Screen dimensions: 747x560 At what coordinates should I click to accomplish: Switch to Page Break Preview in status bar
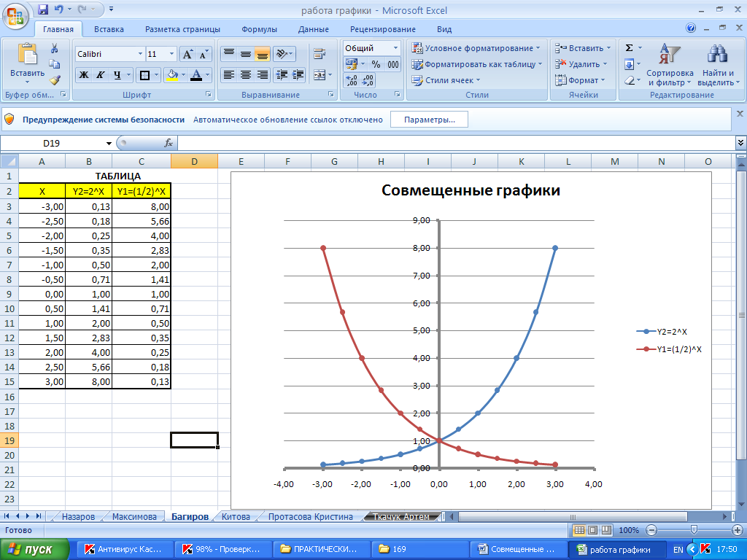[x=606, y=530]
